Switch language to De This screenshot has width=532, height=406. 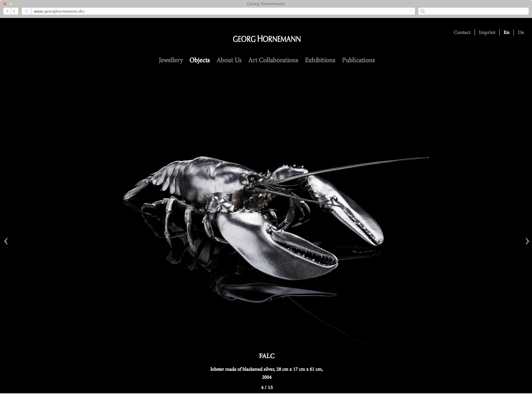(521, 32)
